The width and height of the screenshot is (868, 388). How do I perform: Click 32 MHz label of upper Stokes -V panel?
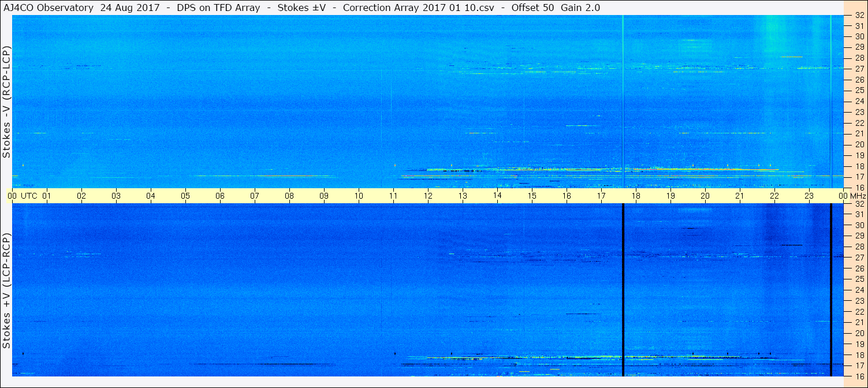coord(859,16)
